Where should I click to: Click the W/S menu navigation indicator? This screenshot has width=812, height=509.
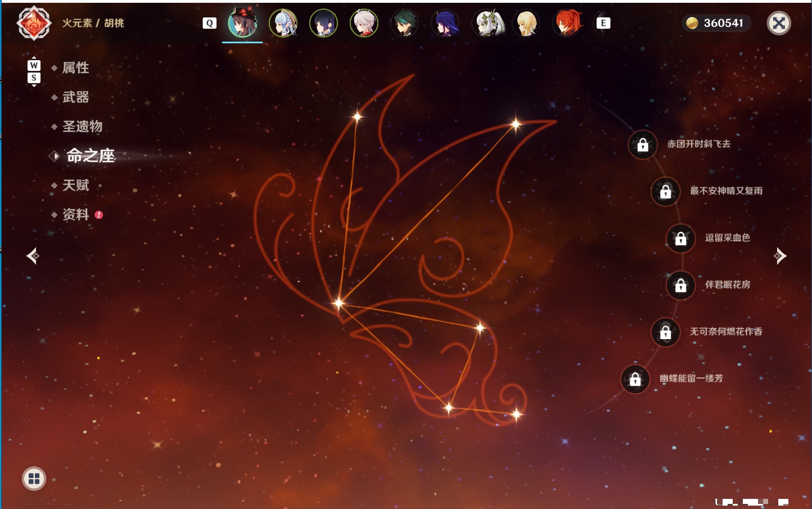pyautogui.click(x=34, y=71)
